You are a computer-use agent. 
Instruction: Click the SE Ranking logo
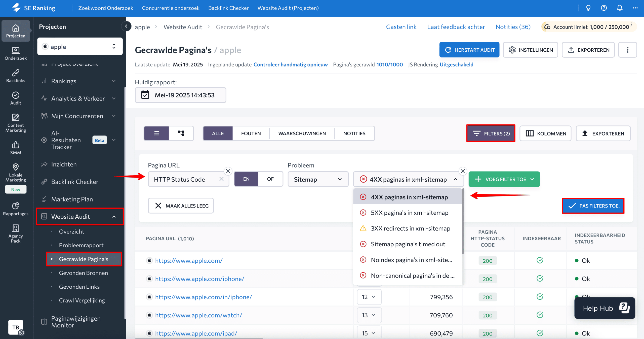(34, 8)
